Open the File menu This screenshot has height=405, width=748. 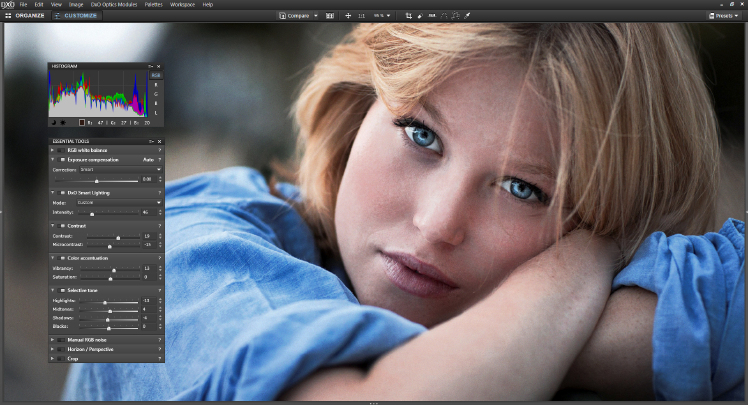(x=23, y=4)
